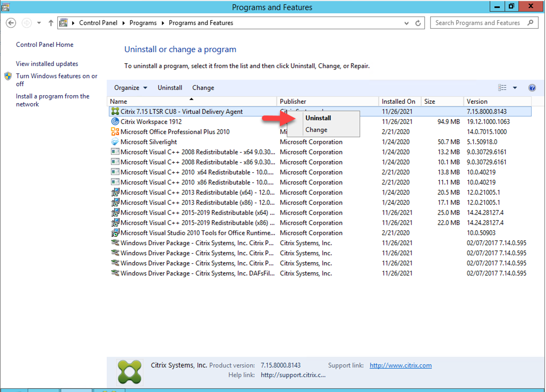Click Control Panel in the address breadcrumb
The width and height of the screenshot is (546, 392).
point(98,23)
